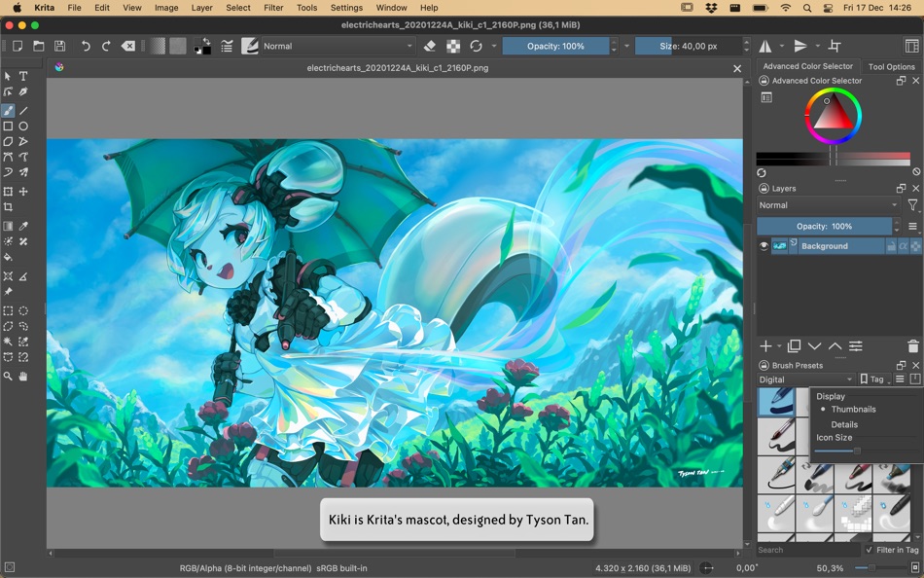Activate the Move tool
Viewport: 924px width, 578px height.
pos(23,192)
